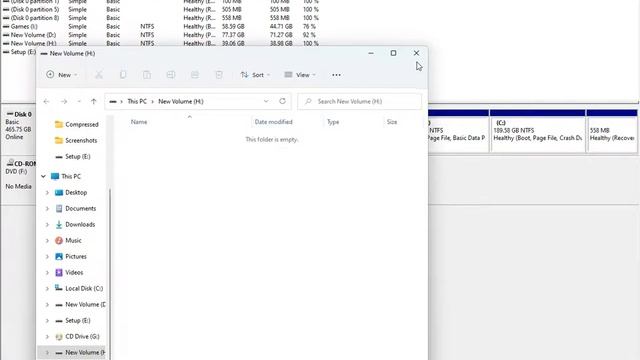Screen dimensions: 640x360
Task: Expand the Videos tree node
Action: [x=47, y=272]
